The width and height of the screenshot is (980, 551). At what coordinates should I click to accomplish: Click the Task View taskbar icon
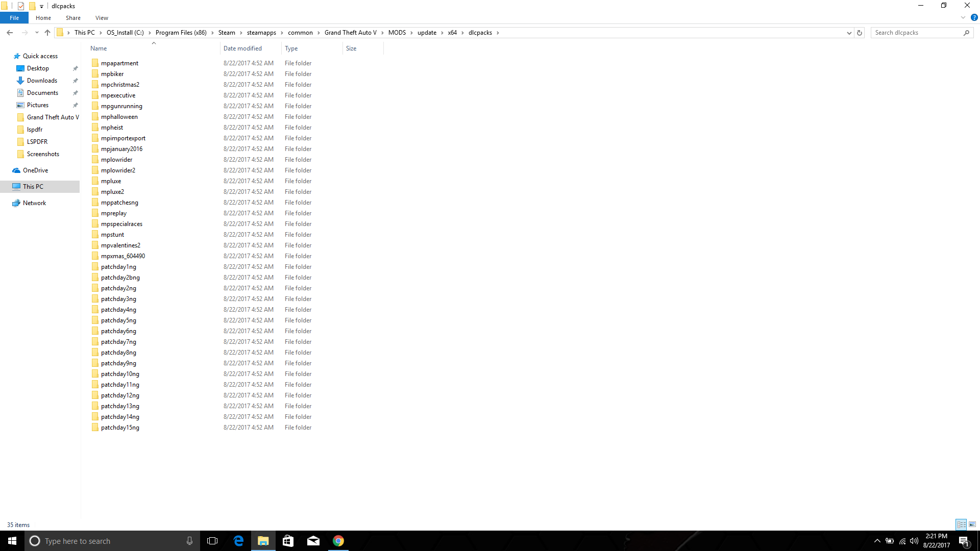point(212,541)
